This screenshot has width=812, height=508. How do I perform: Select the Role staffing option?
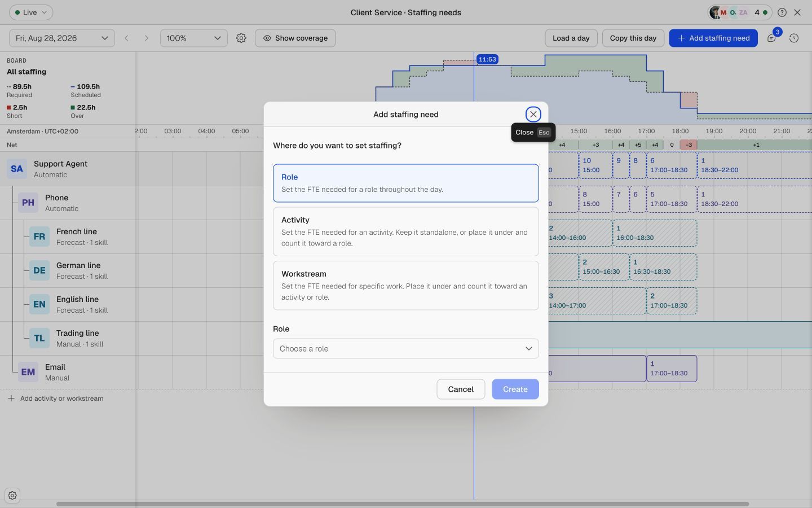(x=405, y=183)
